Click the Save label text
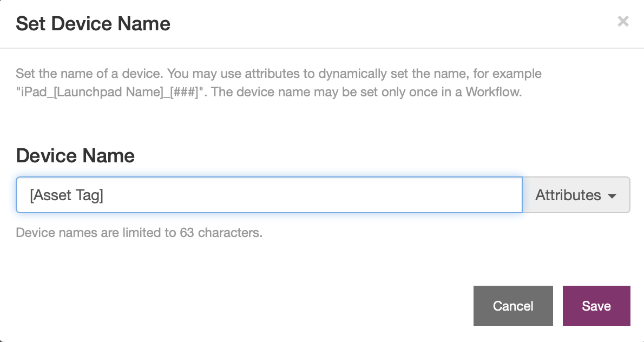644x342 pixels. click(596, 306)
